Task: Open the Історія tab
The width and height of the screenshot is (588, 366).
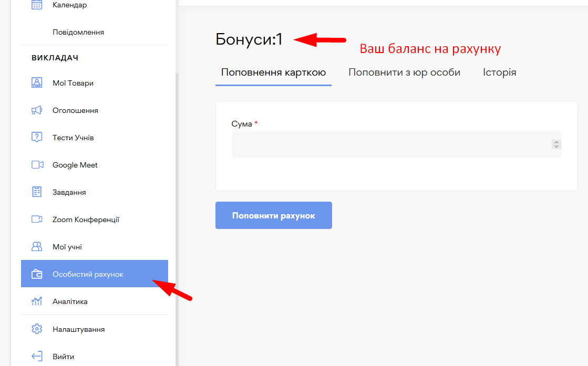Action: pos(499,72)
